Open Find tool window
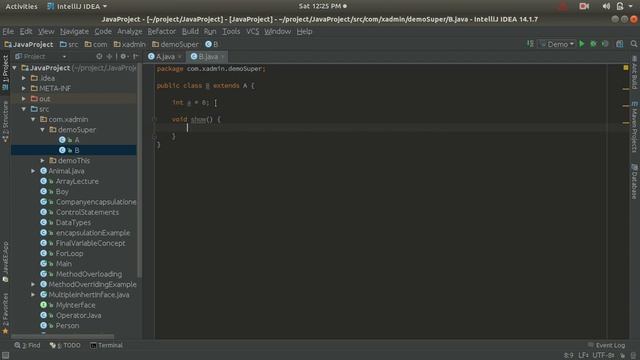 (x=27, y=345)
